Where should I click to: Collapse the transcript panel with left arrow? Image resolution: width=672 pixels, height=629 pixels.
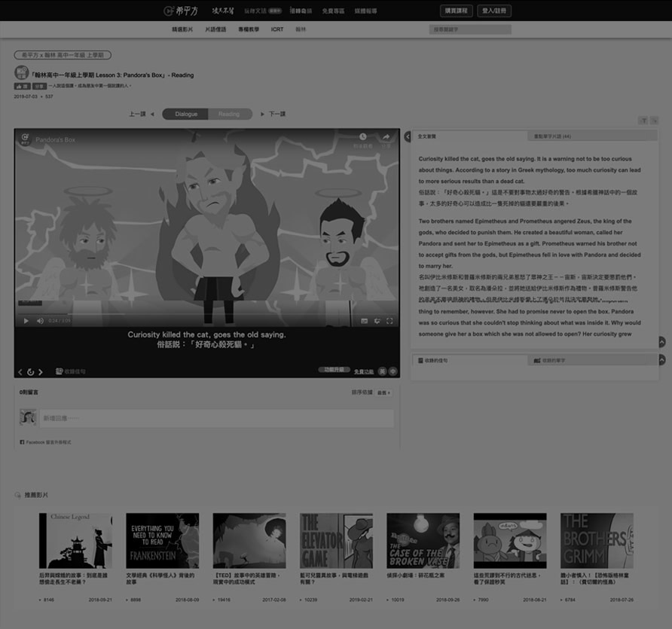pos(408,136)
